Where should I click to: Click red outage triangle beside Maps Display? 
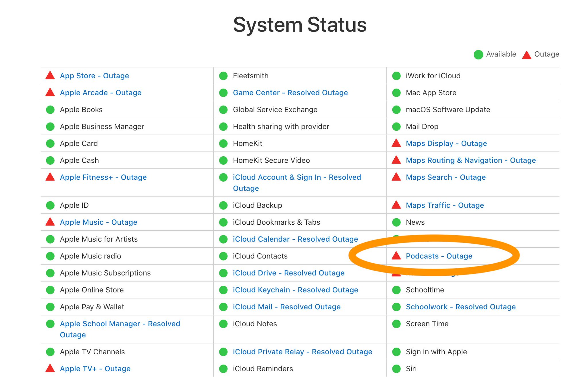coord(396,143)
